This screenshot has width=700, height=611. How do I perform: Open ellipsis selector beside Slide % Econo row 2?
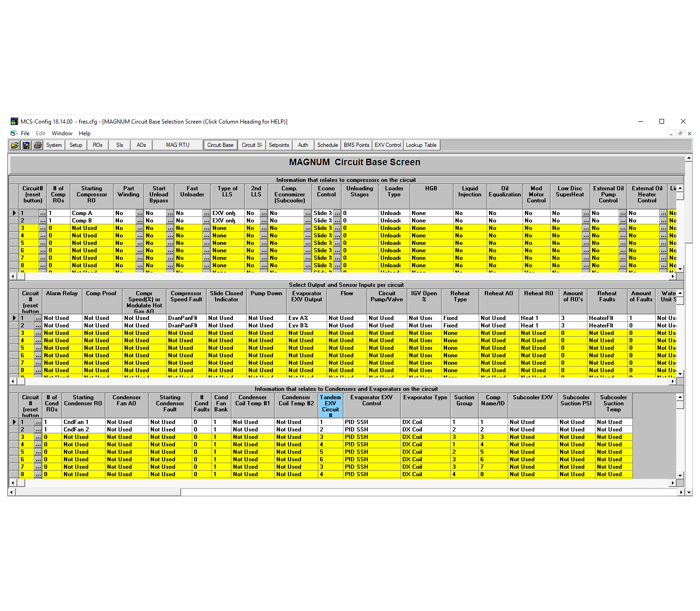coord(337,221)
